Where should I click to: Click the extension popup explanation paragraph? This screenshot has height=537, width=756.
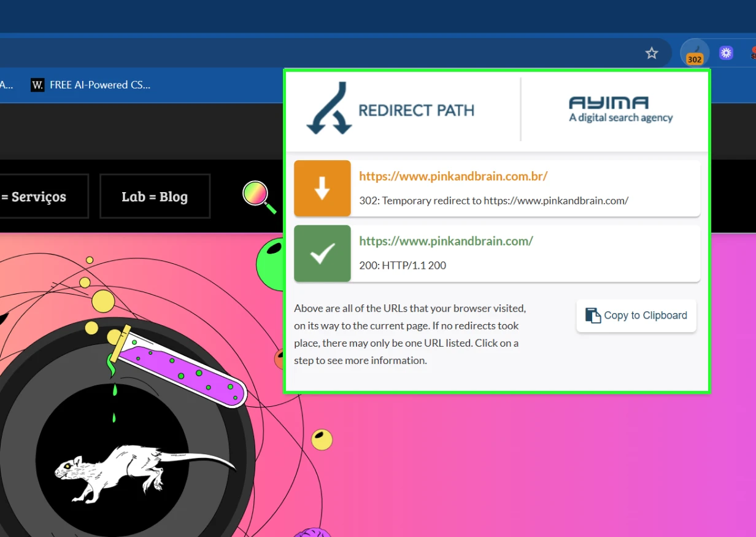[x=410, y=334]
